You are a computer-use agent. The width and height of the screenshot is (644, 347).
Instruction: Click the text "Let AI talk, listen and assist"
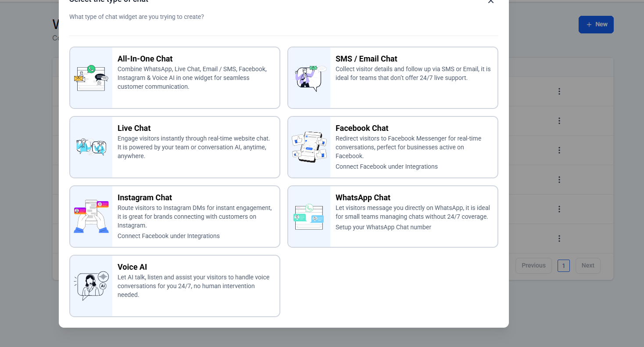(x=193, y=286)
